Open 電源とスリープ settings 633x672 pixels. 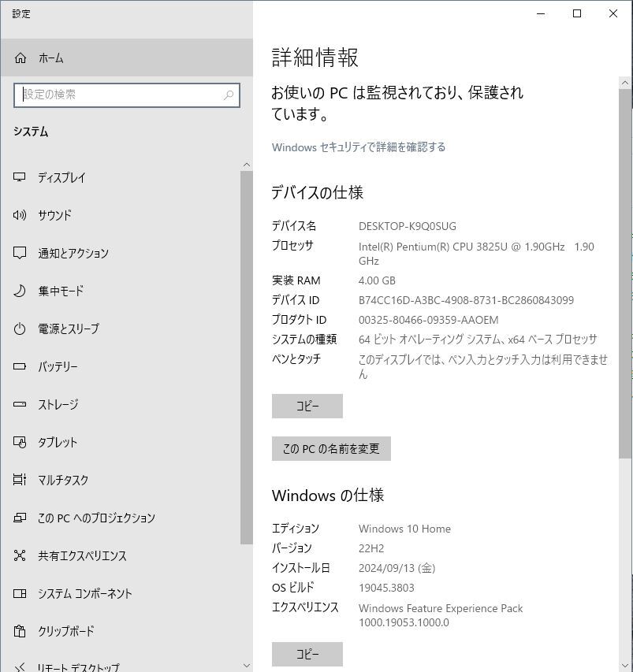(120, 329)
